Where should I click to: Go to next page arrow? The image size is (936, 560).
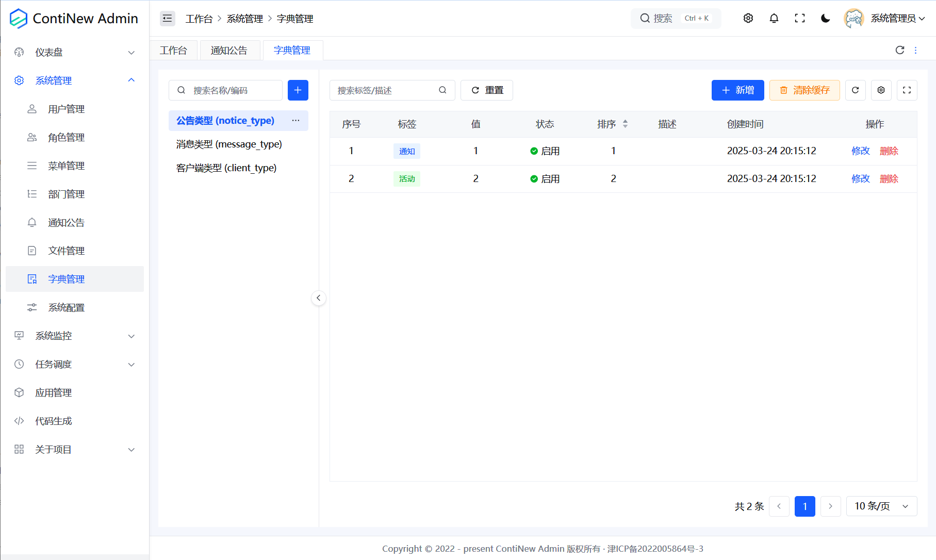pyautogui.click(x=830, y=506)
